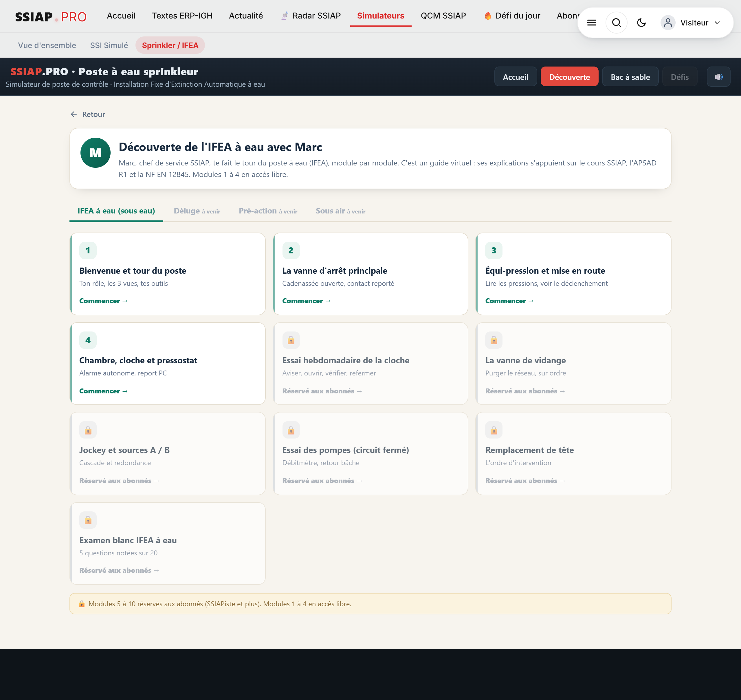
Task: Click the module 3 number badge
Action: 494,250
